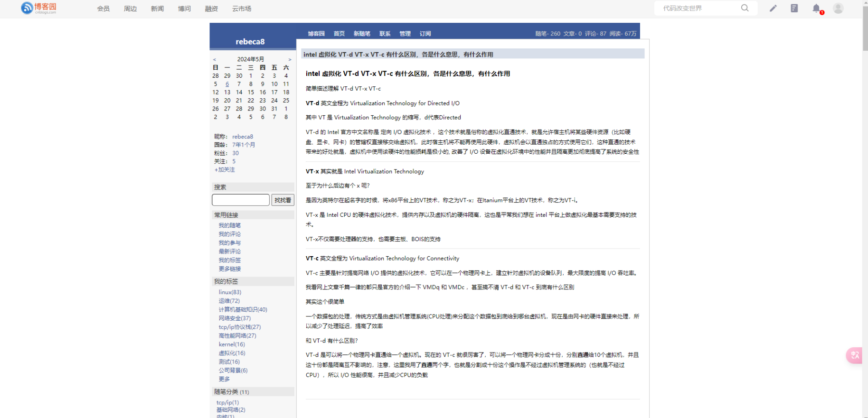The height and width of the screenshot is (418, 868).
Task: Click the 博客园 blog nav link
Action: [x=316, y=34]
